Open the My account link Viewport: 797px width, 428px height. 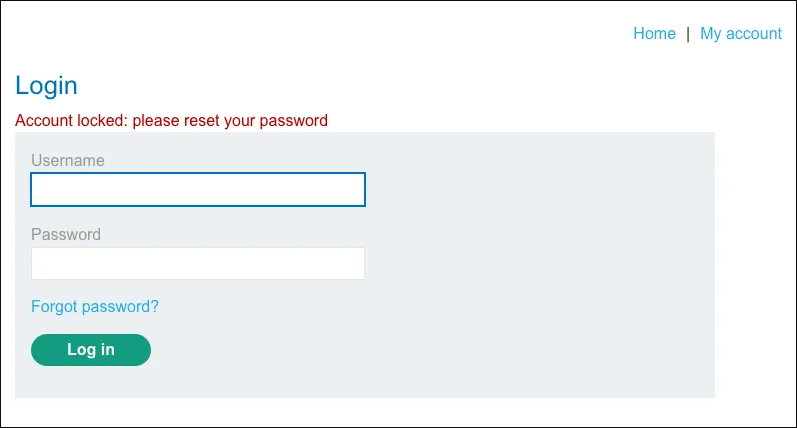740,34
